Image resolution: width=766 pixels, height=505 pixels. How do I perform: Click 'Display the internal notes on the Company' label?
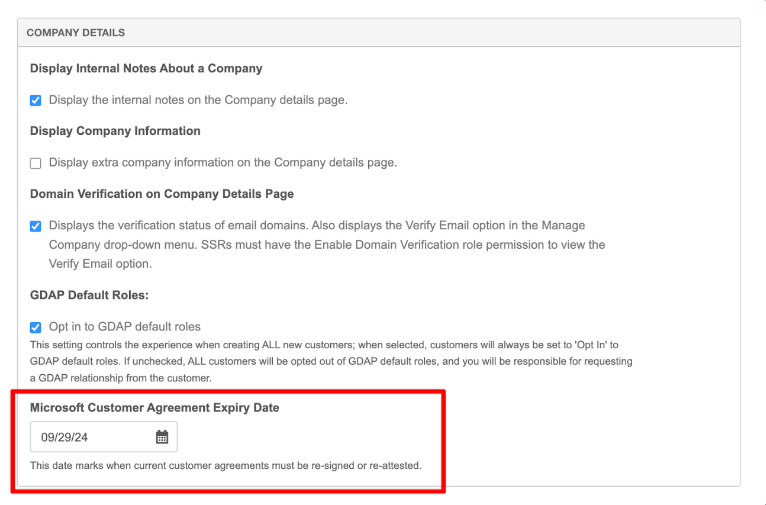point(198,100)
